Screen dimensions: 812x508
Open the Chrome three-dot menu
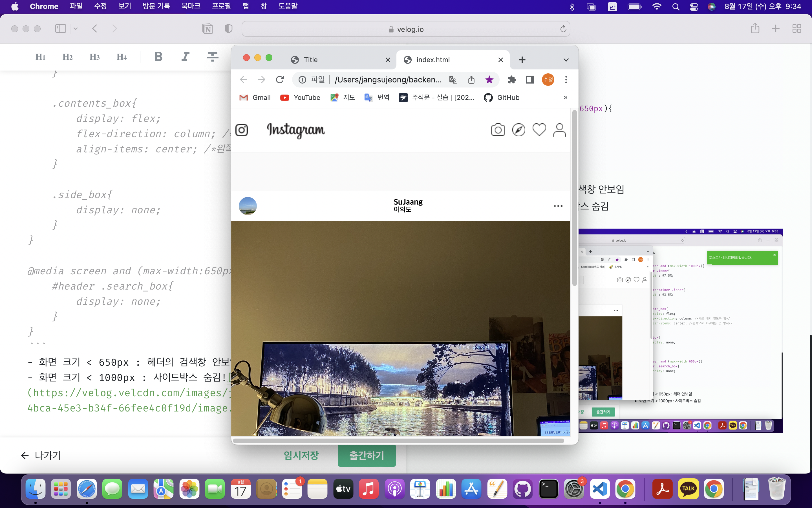[x=566, y=80]
